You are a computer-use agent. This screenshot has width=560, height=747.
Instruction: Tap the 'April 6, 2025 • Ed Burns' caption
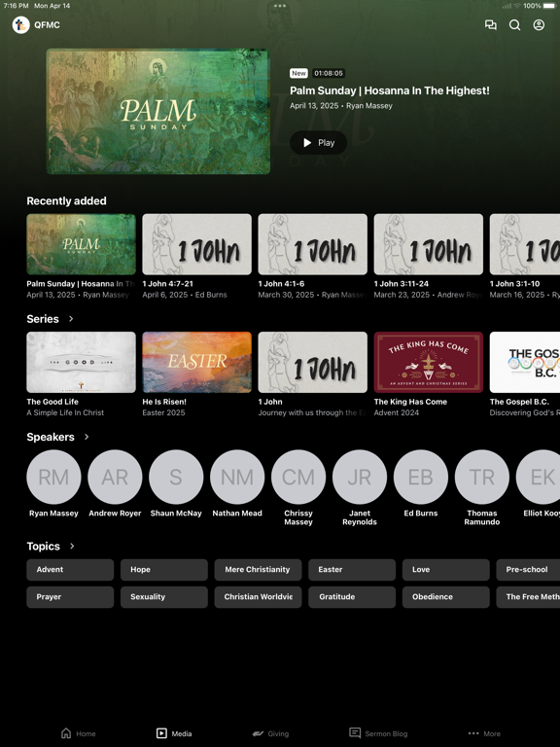pos(185,295)
